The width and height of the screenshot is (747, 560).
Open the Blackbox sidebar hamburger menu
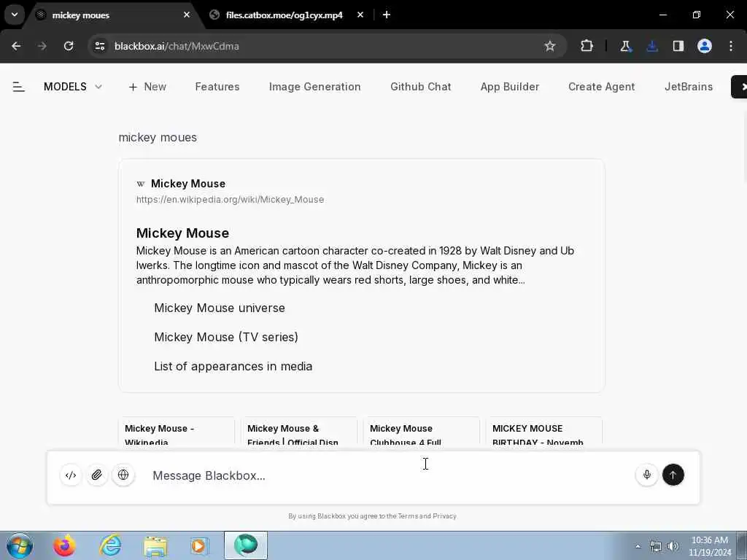pos(18,87)
